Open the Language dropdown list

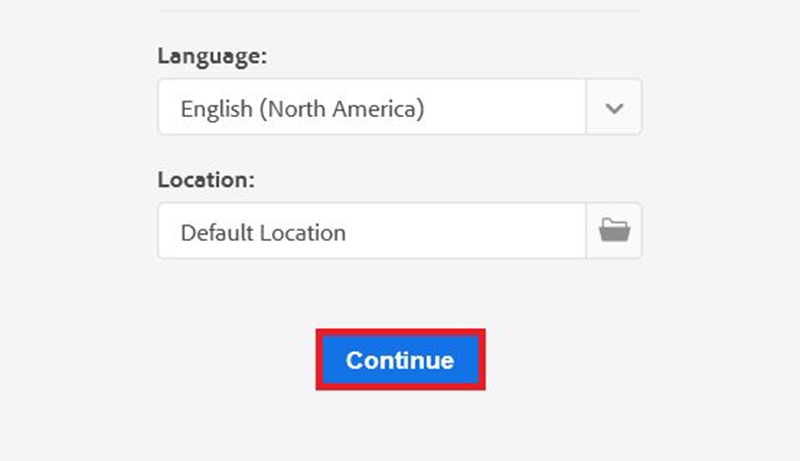point(399,107)
